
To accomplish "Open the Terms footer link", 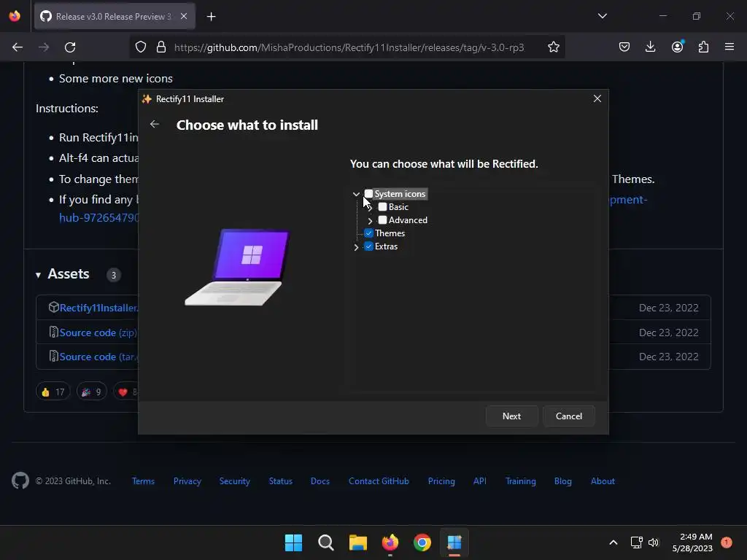I will coord(143,481).
